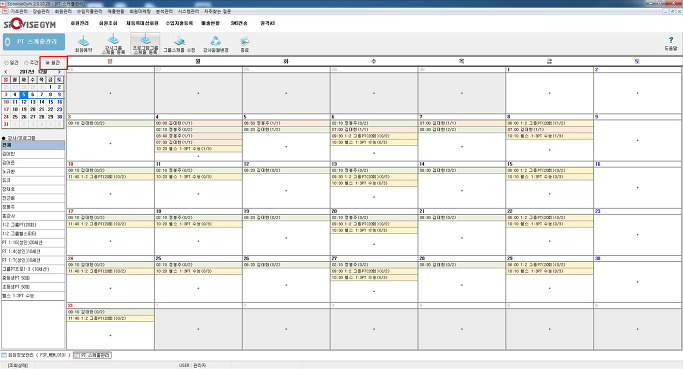The width and height of the screenshot is (683, 369).
Task: Open the 08:20 event on day 19
Action: (x=286, y=217)
